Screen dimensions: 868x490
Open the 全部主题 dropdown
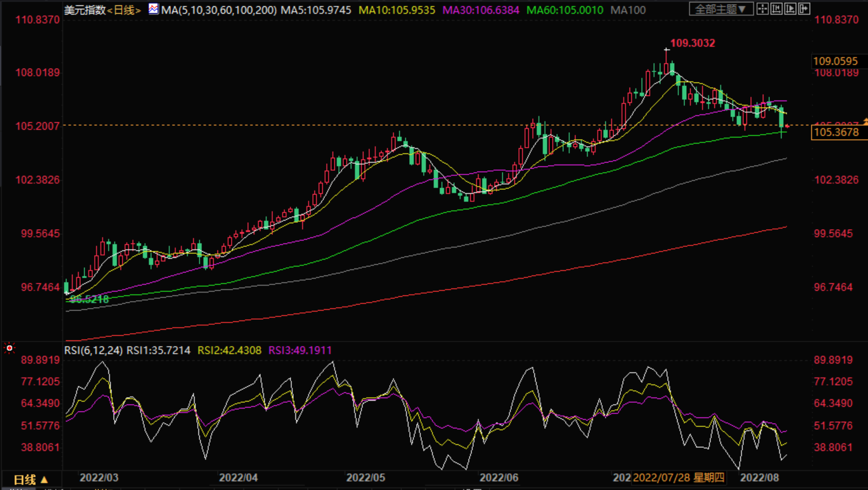point(720,9)
